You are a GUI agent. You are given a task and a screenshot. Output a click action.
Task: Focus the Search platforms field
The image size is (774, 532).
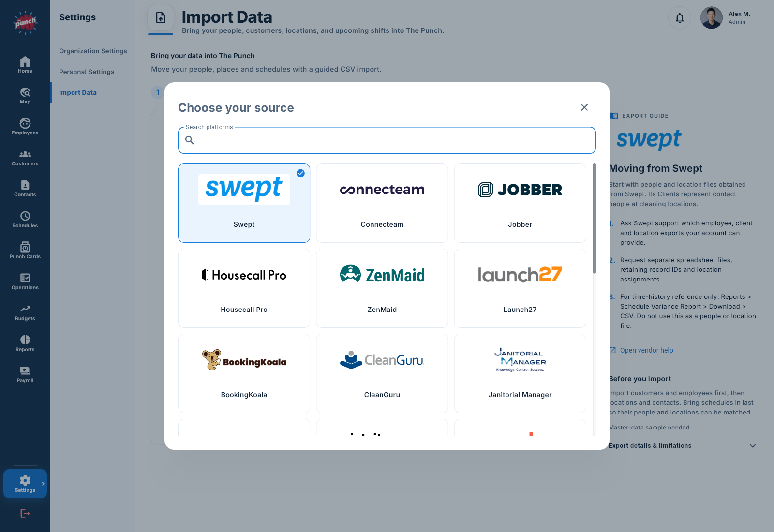pos(387,140)
